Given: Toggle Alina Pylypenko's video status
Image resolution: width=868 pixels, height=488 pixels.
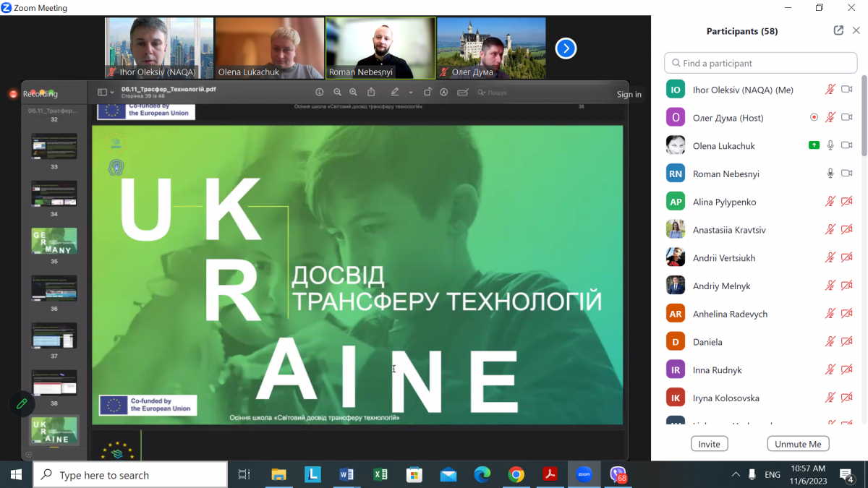Looking at the screenshot, I should pos(847,201).
